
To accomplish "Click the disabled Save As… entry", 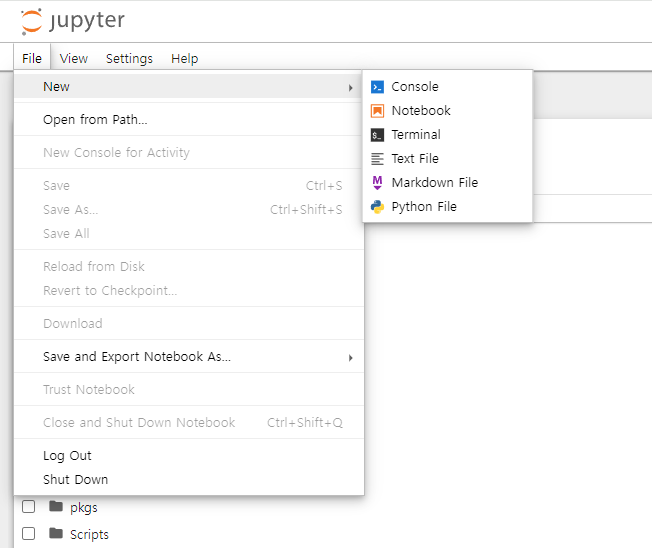I will click(x=189, y=210).
